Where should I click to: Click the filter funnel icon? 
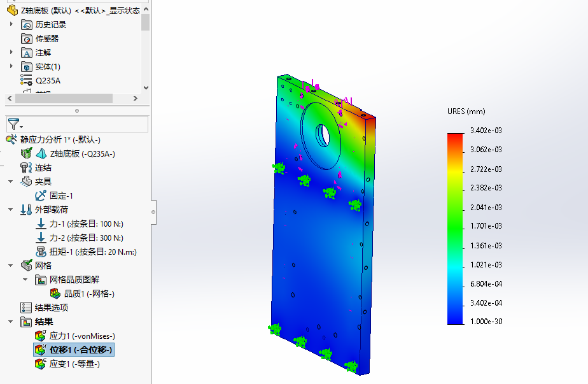click(x=13, y=124)
